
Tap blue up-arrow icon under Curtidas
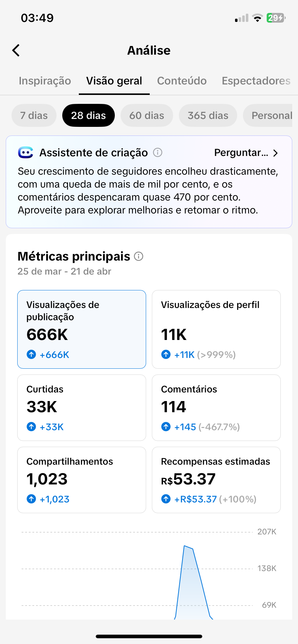[x=31, y=427]
